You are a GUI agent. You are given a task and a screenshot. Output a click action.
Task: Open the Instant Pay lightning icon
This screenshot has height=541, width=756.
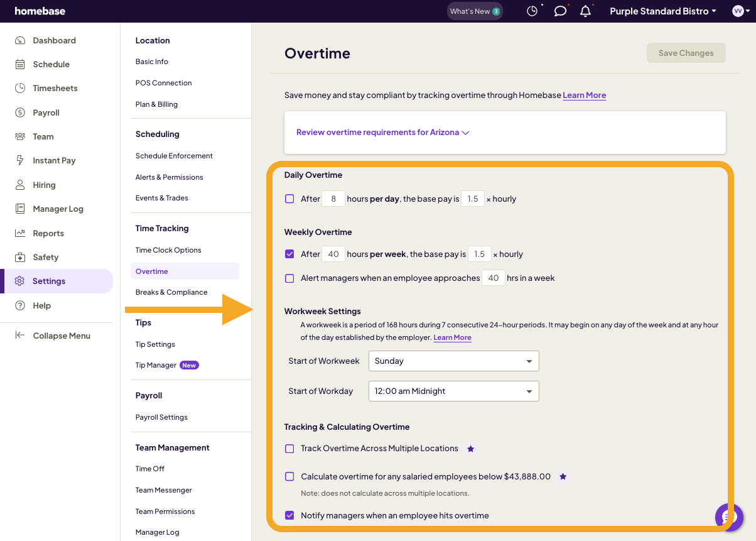coord(20,160)
